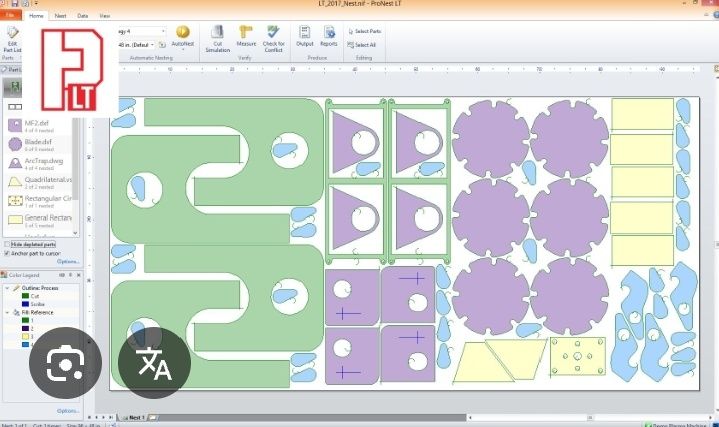This screenshot has height=427, width=719.
Task: Click Select All in the Editing group
Action: tap(362, 45)
